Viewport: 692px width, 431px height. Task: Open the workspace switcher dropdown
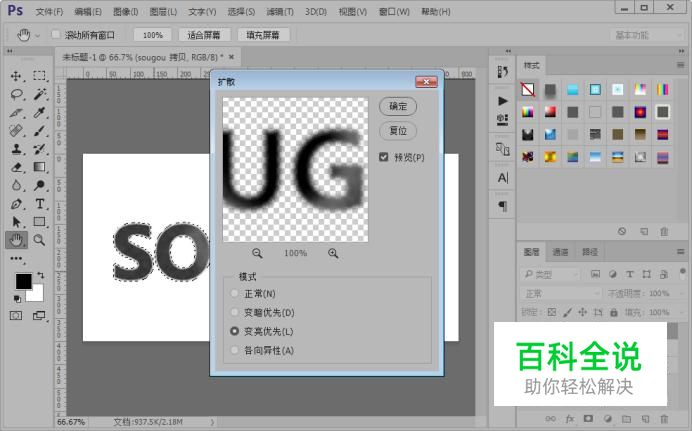point(647,35)
